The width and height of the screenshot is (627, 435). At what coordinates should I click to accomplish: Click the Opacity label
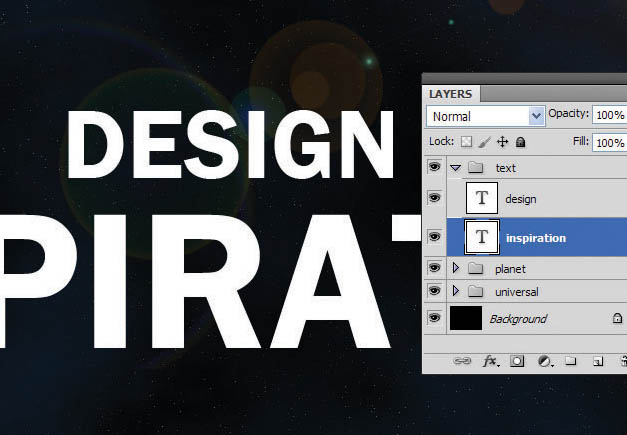click(568, 114)
